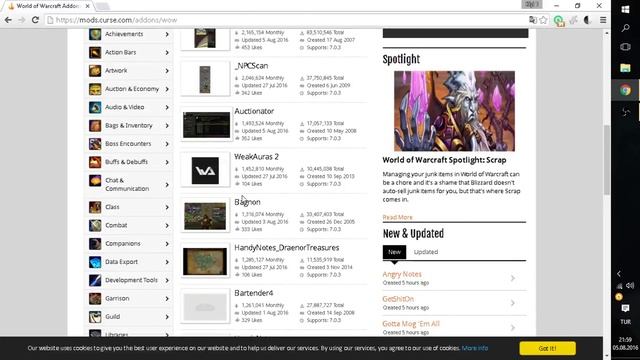Screen dimensions: 640x360
Task: Expand the Bags & Inventory chevron
Action: 167,125
